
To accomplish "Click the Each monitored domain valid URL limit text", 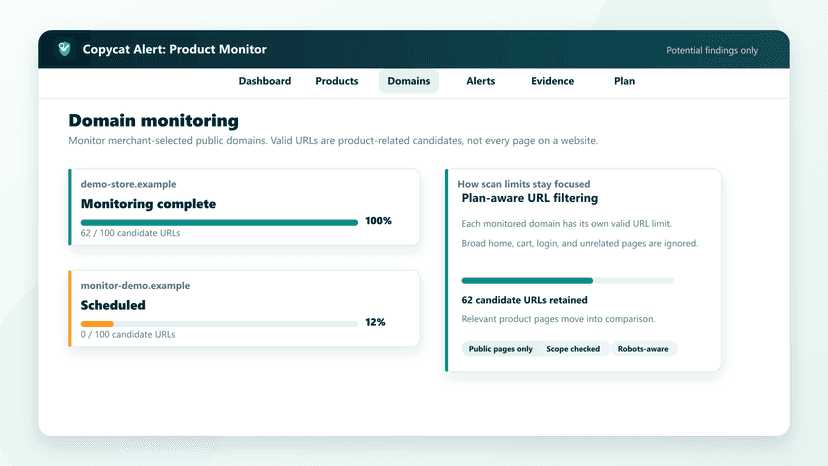I will coord(567,223).
